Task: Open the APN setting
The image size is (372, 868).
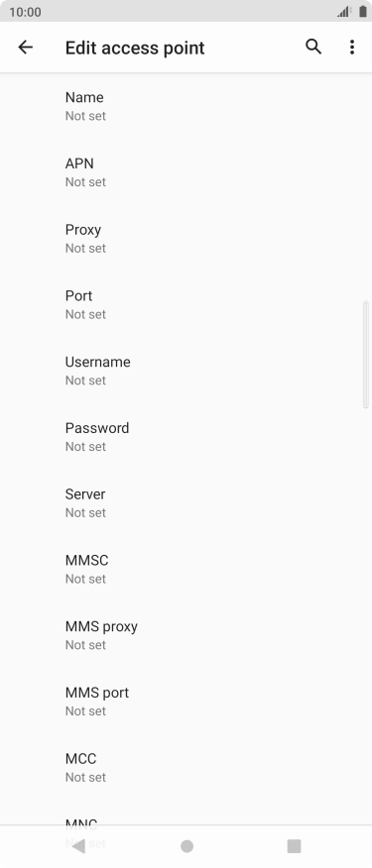Action: [x=186, y=172]
